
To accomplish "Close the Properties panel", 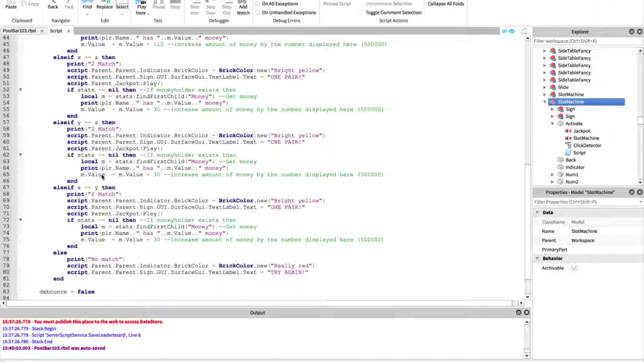I will [639, 192].
